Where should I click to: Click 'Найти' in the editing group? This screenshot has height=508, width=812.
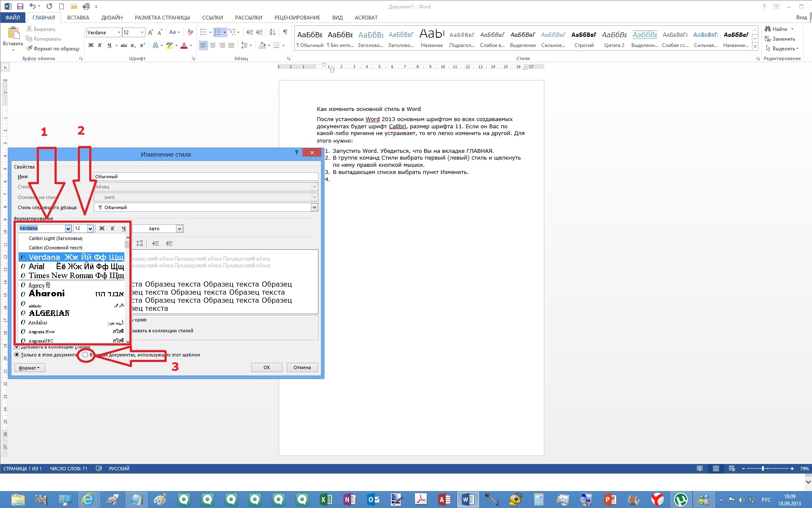click(779, 29)
